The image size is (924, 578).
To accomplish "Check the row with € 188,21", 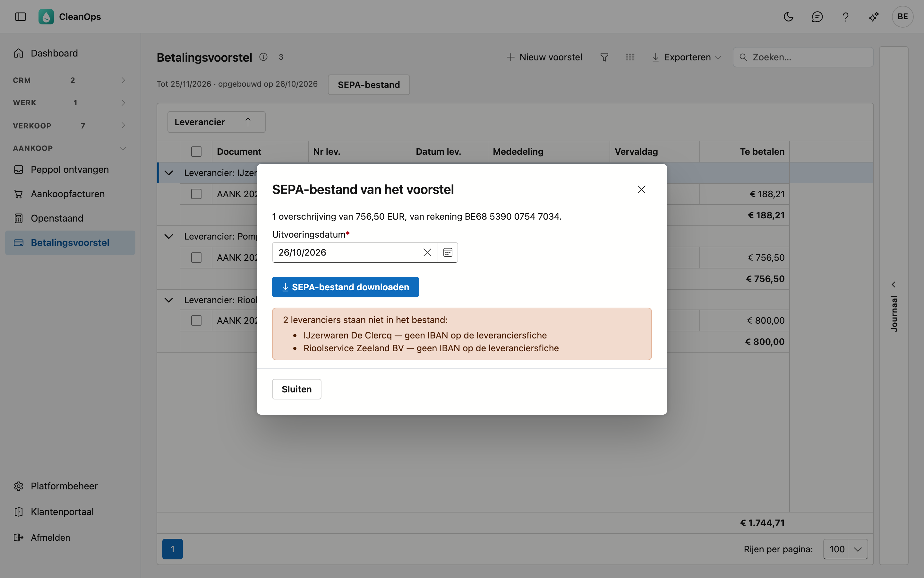I will pyautogui.click(x=196, y=194).
